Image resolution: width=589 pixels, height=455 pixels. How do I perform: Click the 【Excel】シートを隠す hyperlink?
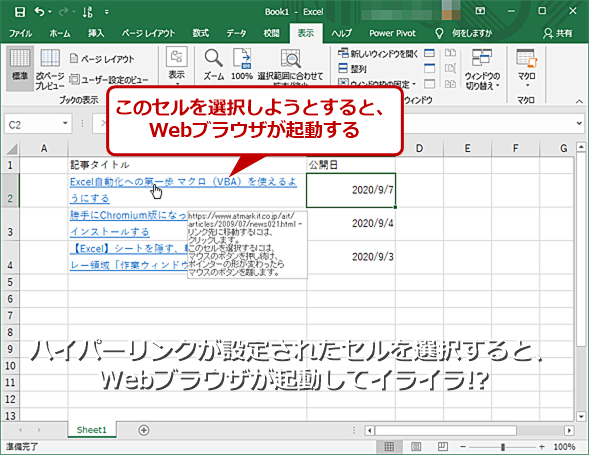click(129, 257)
